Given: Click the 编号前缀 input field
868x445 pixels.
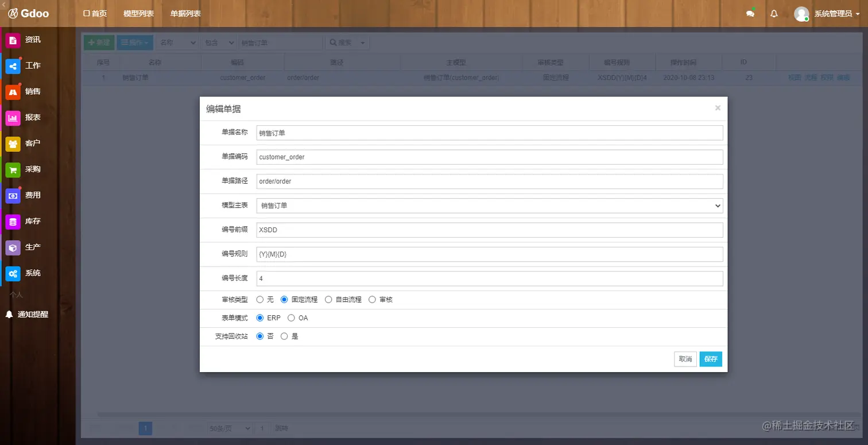Looking at the screenshot, I should [490, 230].
